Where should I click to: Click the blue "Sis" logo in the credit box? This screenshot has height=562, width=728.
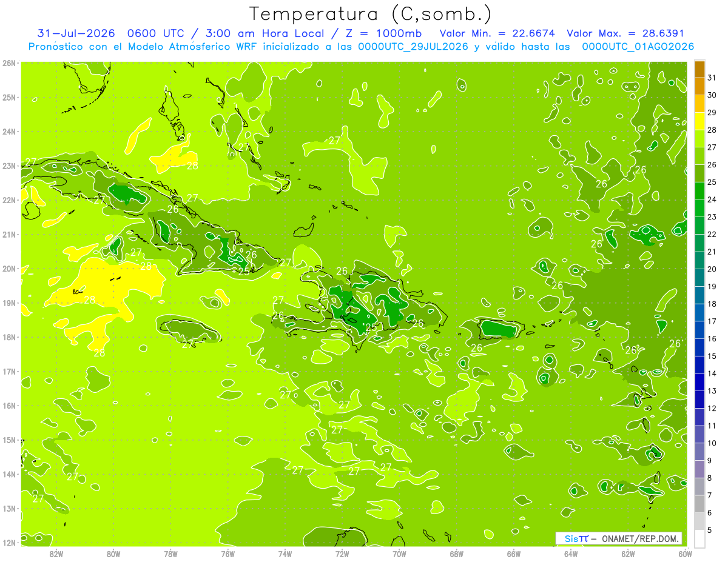[x=571, y=538]
